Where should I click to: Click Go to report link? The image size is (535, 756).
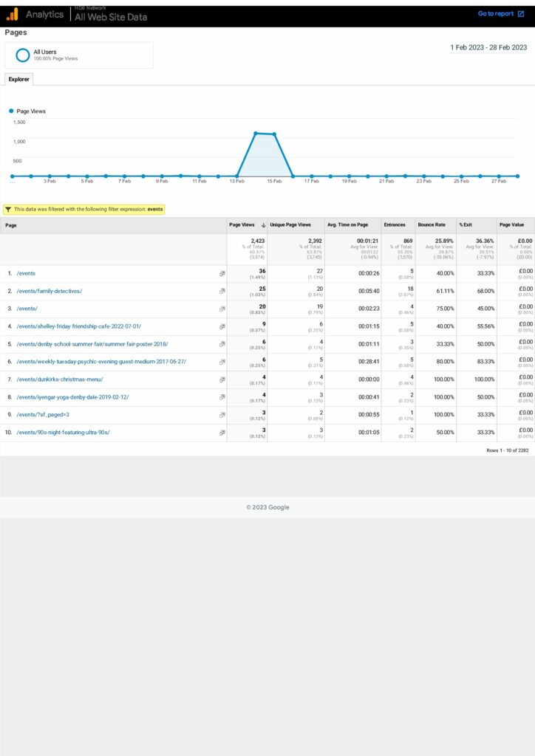500,14
